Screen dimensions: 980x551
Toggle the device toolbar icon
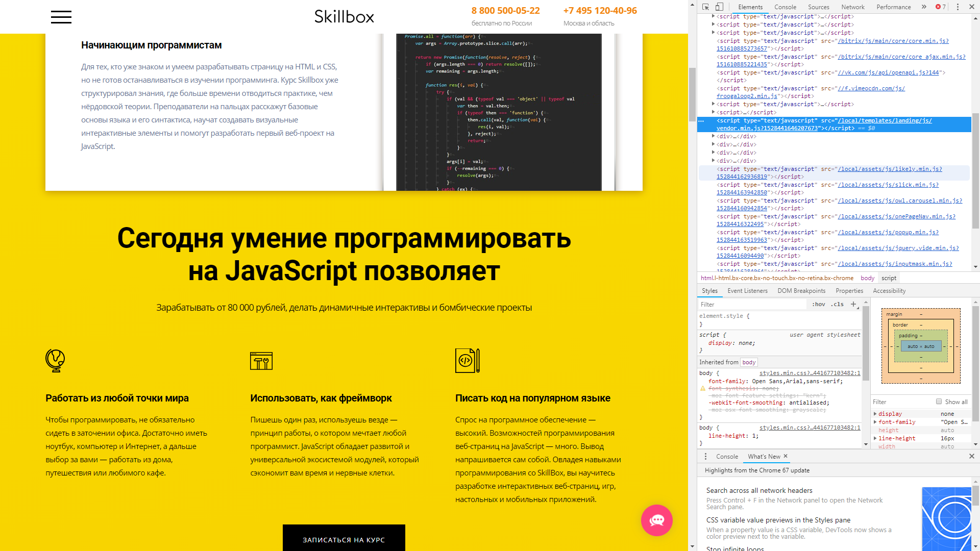coord(719,7)
